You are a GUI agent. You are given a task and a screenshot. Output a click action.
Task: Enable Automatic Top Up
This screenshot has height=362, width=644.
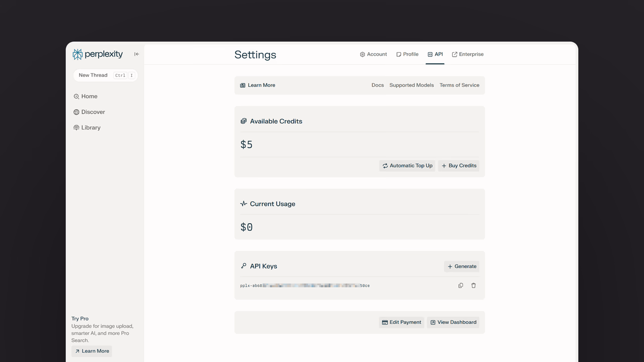(408, 165)
